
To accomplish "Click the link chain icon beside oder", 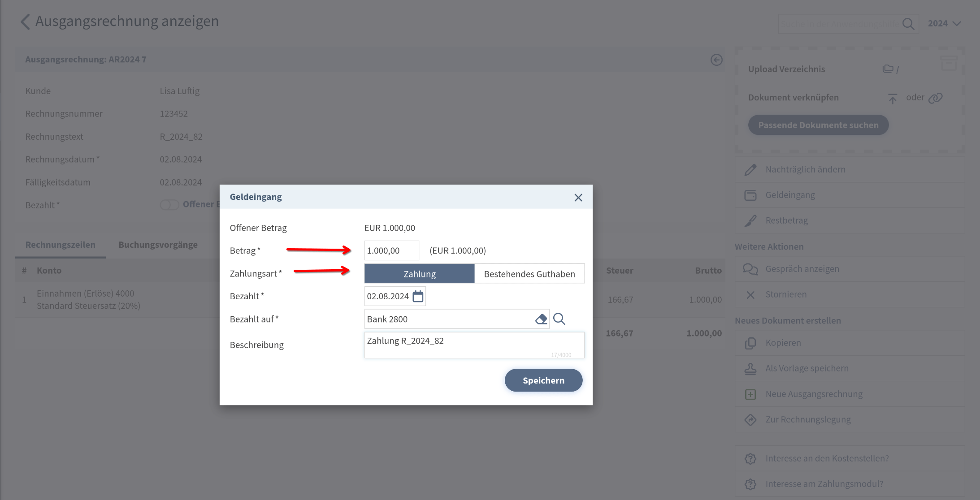I will coord(935,98).
